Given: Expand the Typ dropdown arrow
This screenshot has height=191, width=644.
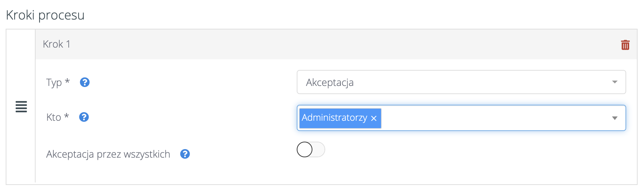Looking at the screenshot, I should click(x=614, y=82).
